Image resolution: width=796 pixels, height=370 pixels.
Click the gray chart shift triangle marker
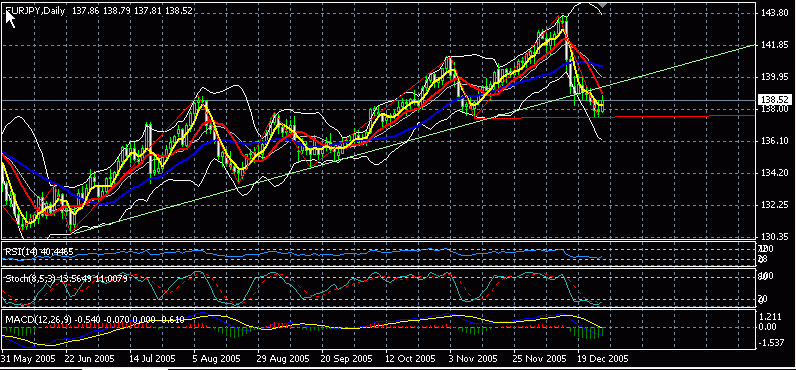point(603,5)
